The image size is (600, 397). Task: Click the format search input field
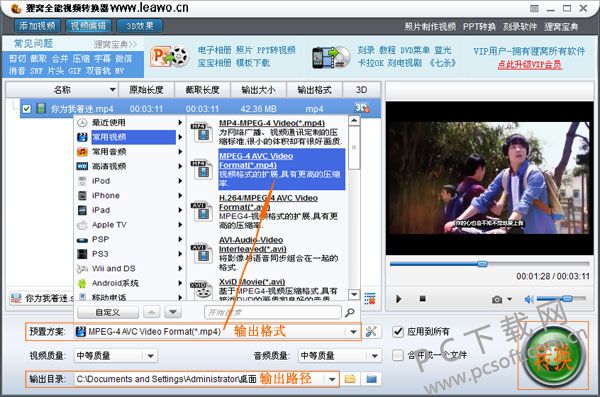(x=272, y=312)
